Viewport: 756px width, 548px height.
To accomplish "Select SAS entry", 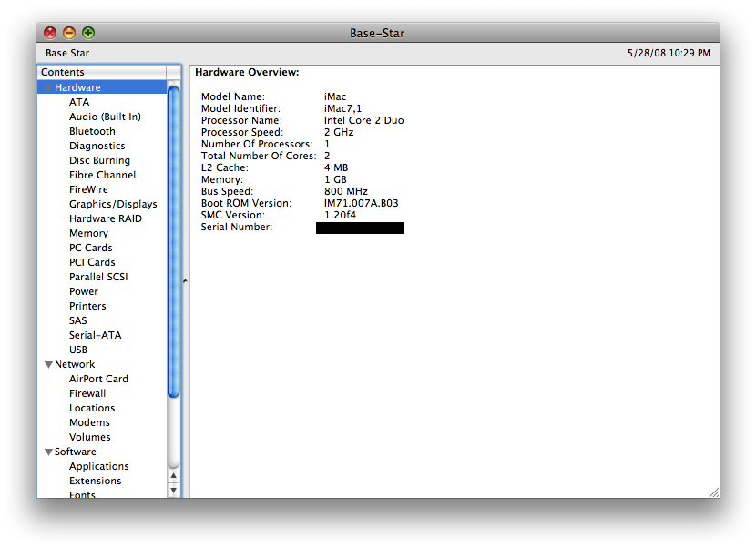I will [x=77, y=320].
